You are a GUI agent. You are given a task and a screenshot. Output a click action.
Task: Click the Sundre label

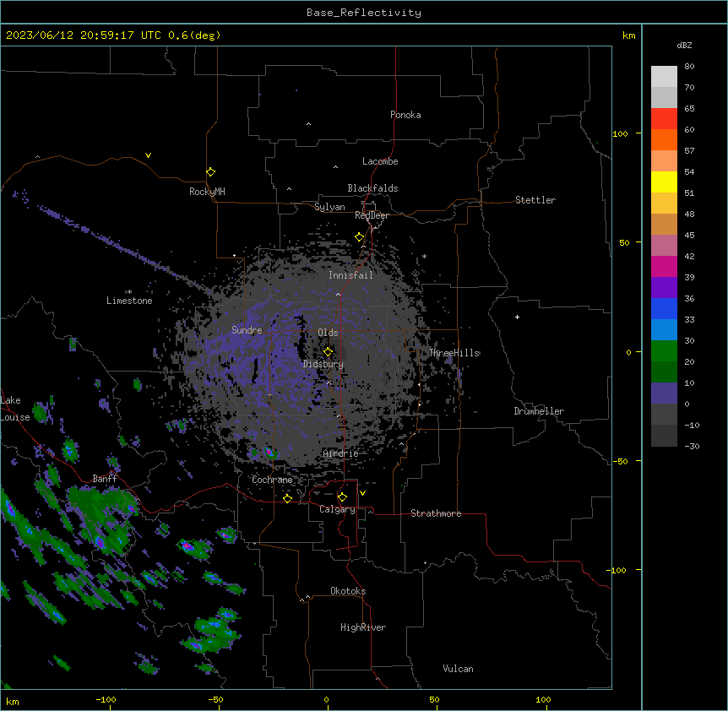point(247,330)
